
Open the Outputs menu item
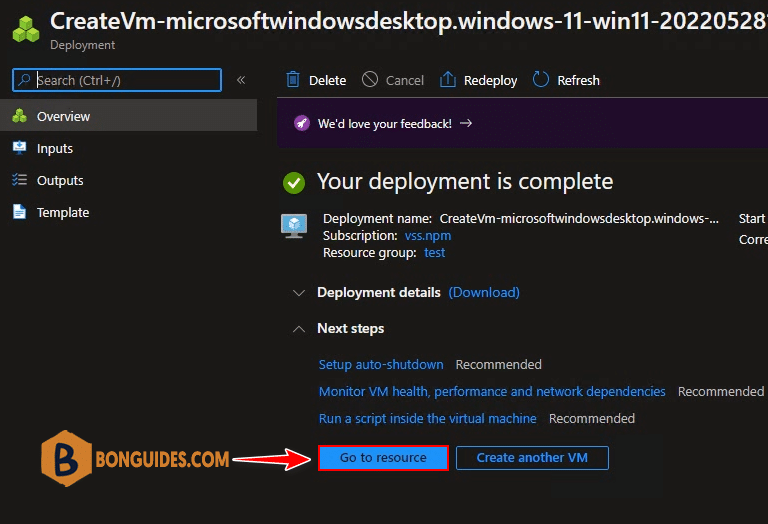point(128,180)
